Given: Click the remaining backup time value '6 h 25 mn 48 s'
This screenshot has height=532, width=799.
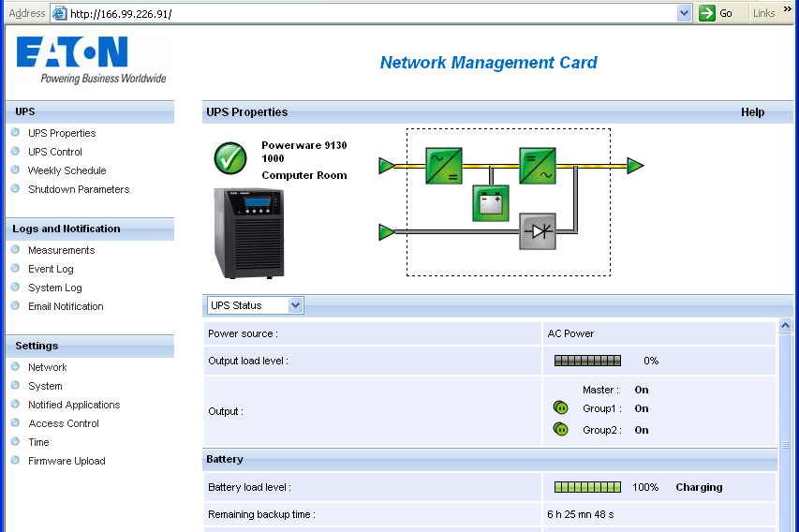Looking at the screenshot, I should pos(581,515).
